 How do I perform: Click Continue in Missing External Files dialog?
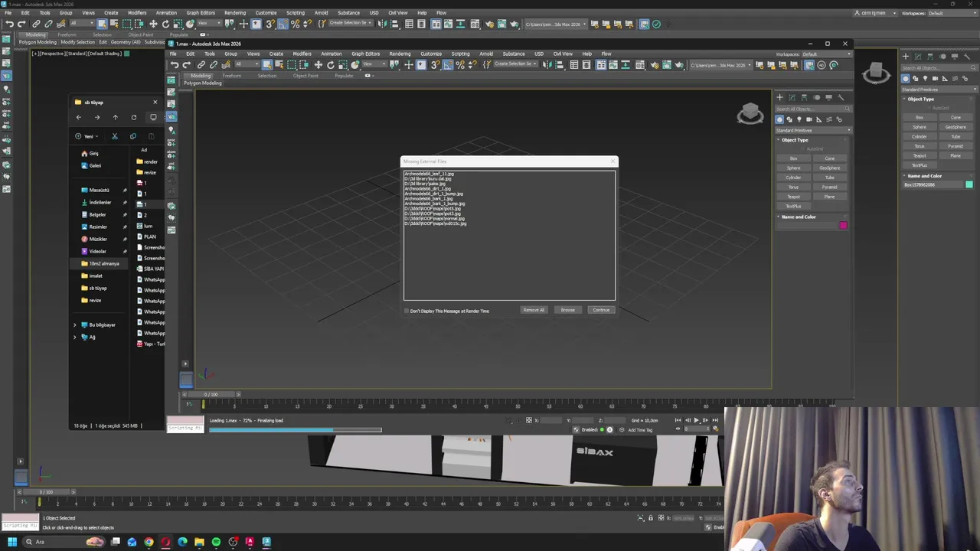[x=601, y=310]
